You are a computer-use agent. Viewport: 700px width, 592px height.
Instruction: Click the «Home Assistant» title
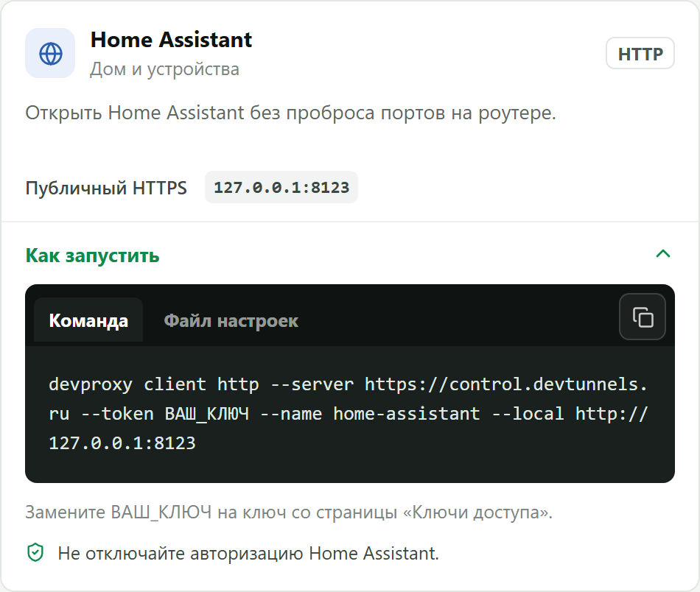pyautogui.click(x=171, y=40)
